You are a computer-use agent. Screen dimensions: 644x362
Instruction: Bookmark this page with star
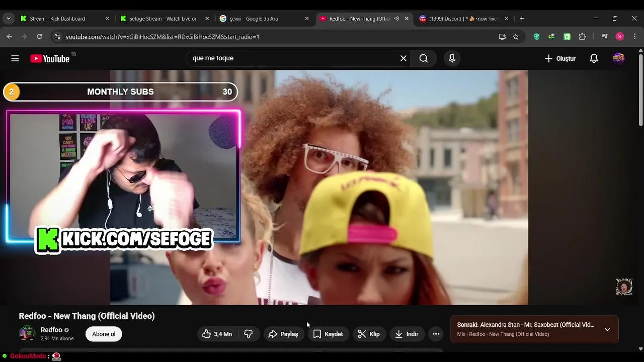click(x=516, y=37)
